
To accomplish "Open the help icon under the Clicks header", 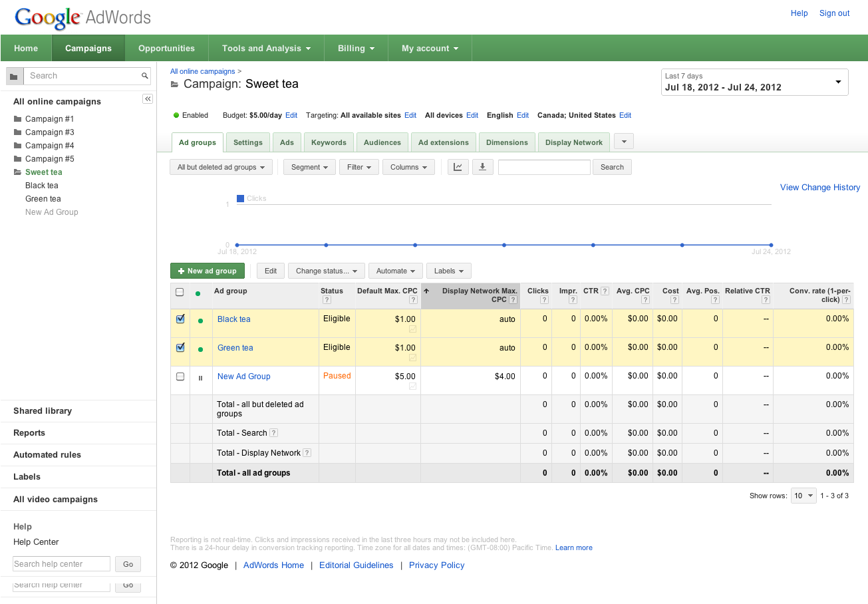I will (545, 300).
